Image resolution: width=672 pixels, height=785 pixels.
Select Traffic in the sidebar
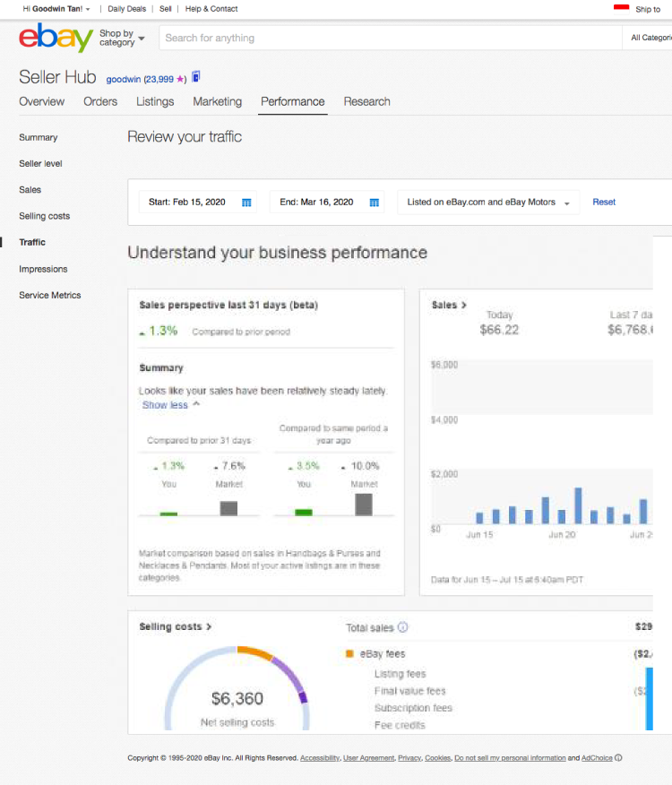click(x=32, y=242)
